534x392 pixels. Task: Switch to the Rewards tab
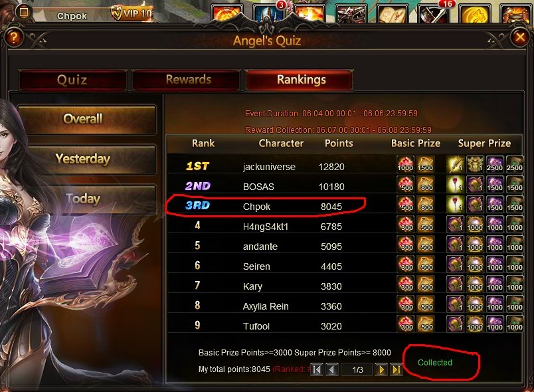point(189,80)
